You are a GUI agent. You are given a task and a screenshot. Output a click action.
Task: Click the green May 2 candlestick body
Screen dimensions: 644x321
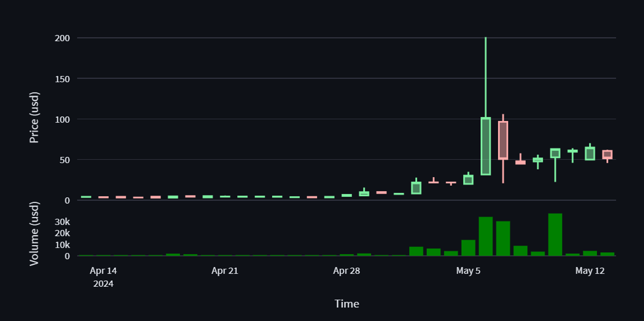pyautogui.click(x=416, y=188)
